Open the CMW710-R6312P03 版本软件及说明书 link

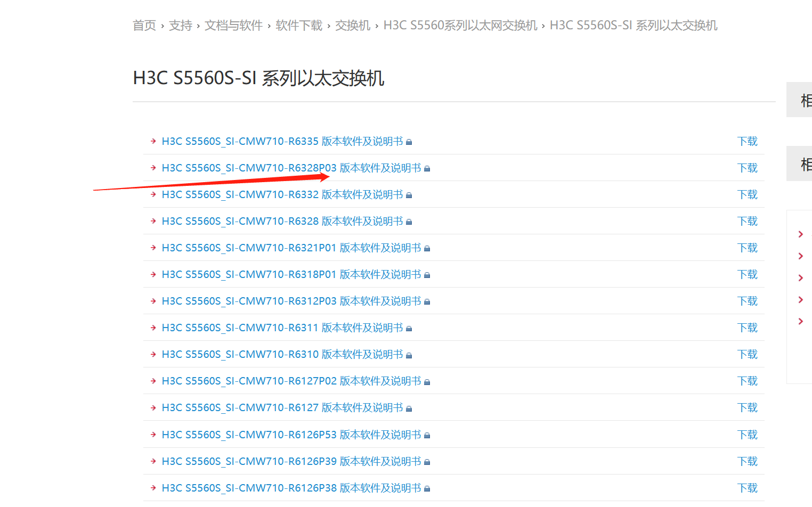[x=291, y=301]
